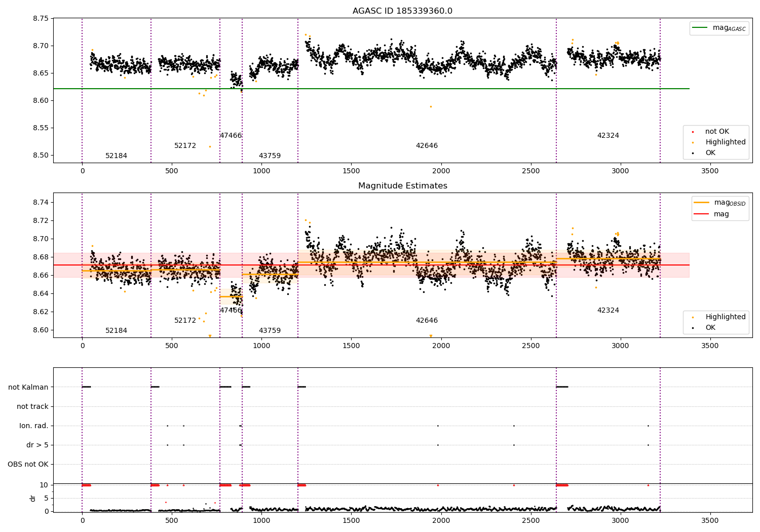The width and height of the screenshot is (760, 532).
Task: Click the "not Kalman" axis label
Action: (x=28, y=387)
